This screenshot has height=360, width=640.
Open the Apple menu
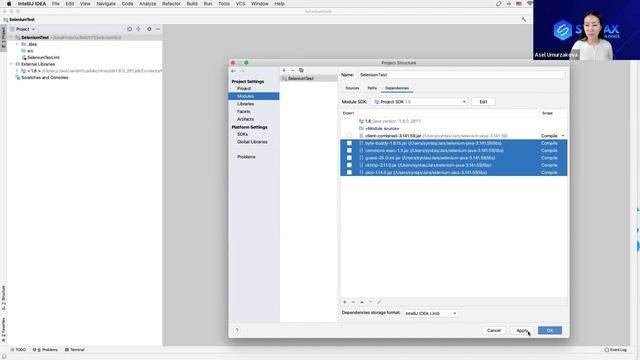[9, 4]
